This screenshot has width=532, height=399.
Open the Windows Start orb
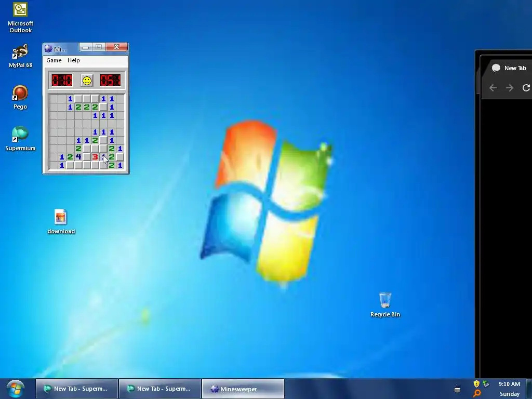click(x=15, y=389)
